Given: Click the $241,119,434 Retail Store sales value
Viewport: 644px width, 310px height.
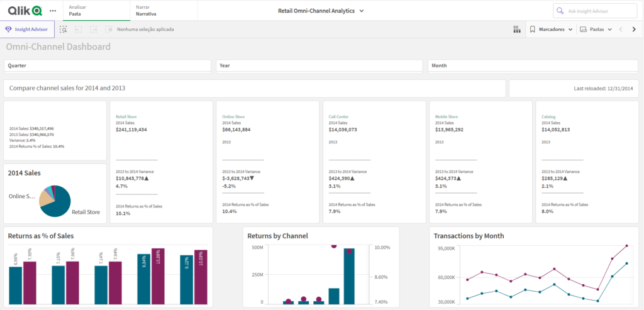Looking at the screenshot, I should coord(131,130).
